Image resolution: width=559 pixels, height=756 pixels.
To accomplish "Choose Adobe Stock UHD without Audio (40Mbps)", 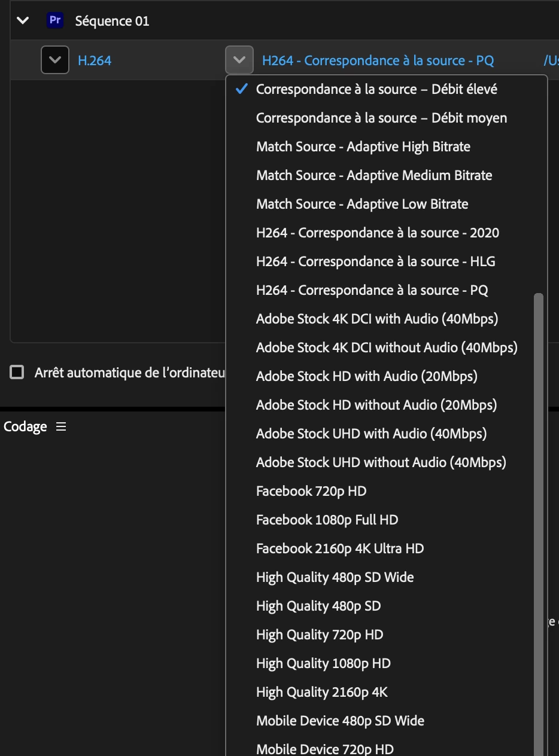I will [x=380, y=462].
